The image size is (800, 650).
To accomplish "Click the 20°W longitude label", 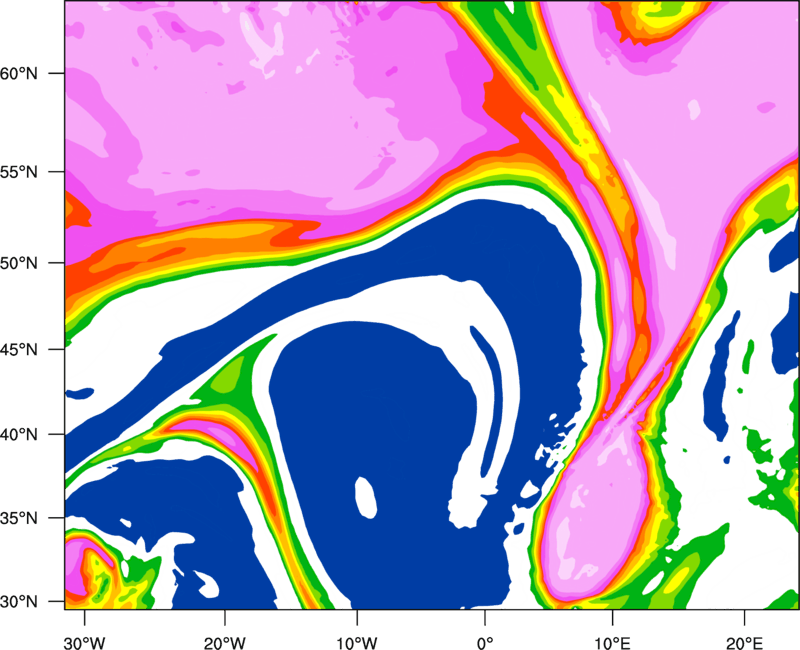I will tap(225, 643).
